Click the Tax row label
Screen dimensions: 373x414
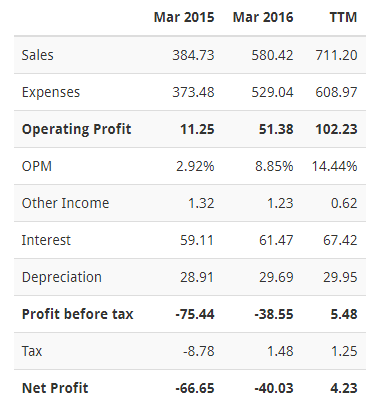(32, 351)
